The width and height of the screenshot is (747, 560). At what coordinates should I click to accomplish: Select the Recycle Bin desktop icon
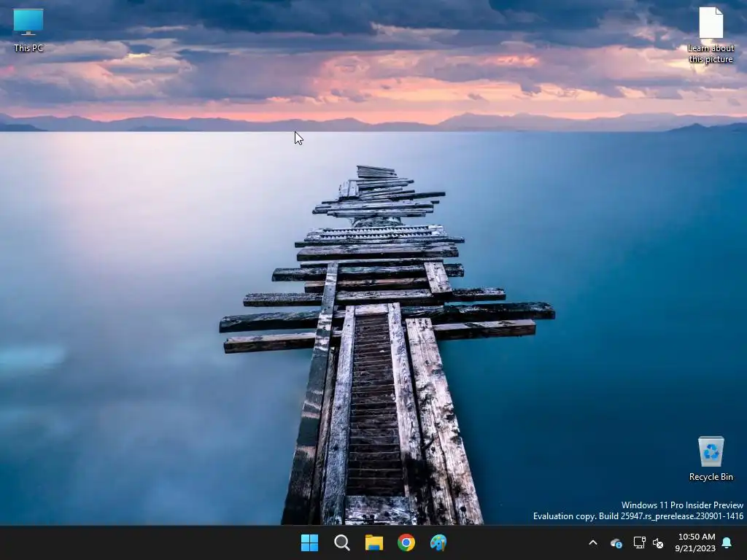[x=711, y=459]
